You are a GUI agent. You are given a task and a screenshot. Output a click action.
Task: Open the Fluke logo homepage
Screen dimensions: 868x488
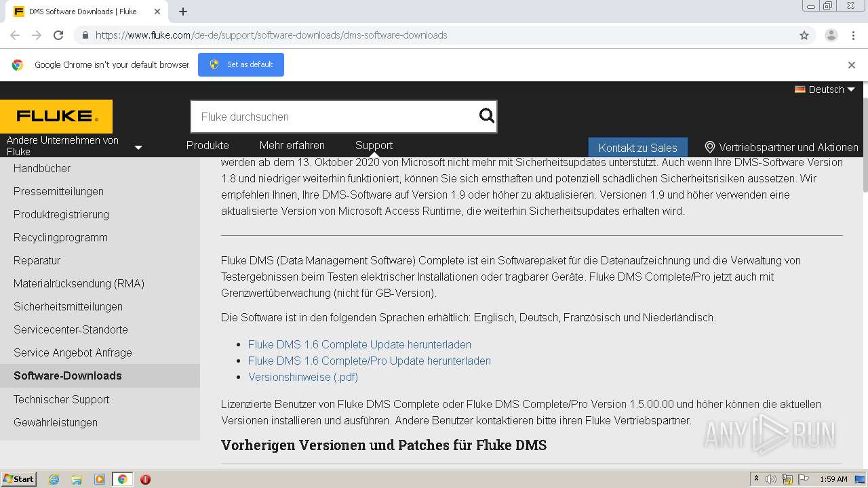[56, 116]
